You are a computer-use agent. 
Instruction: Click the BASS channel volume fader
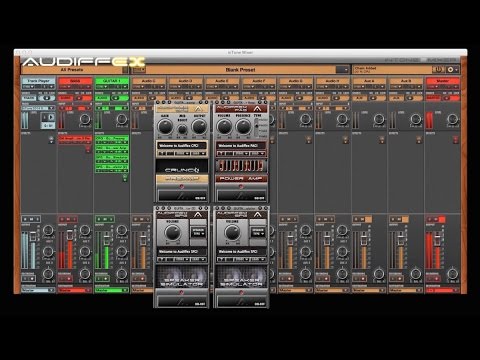[70, 236]
